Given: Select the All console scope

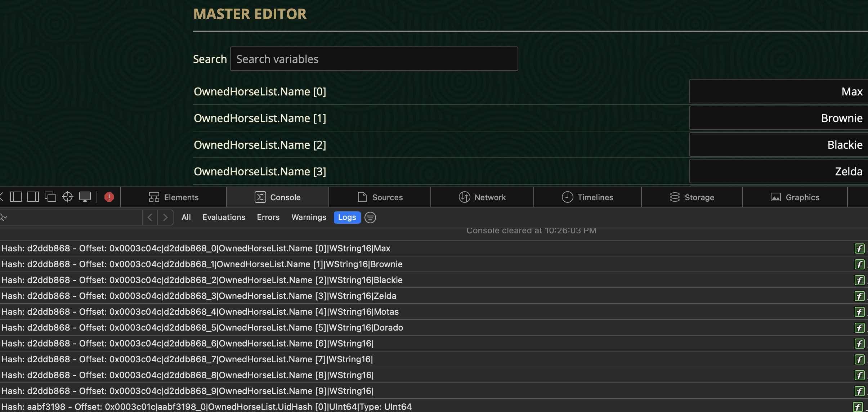Looking at the screenshot, I should point(186,217).
